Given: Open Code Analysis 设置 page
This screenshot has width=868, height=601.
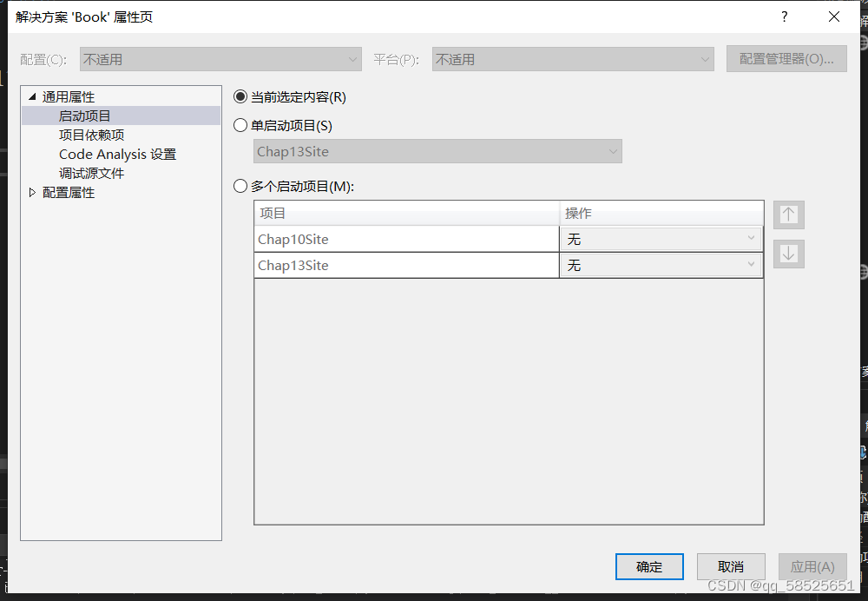Looking at the screenshot, I should point(117,154).
